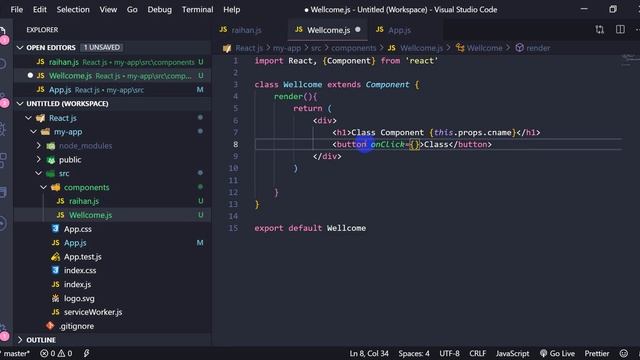
Task: Change indentation via Spaces: 4
Action: click(414, 353)
